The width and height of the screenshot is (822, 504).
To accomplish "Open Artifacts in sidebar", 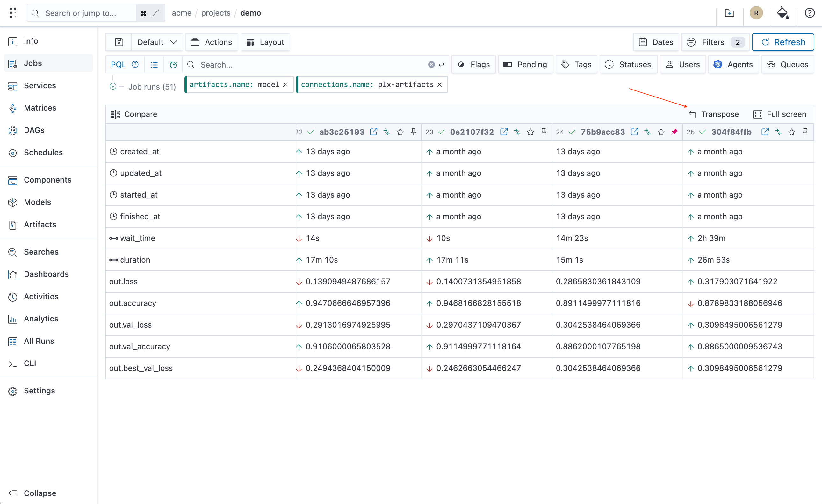I will click(48, 225).
